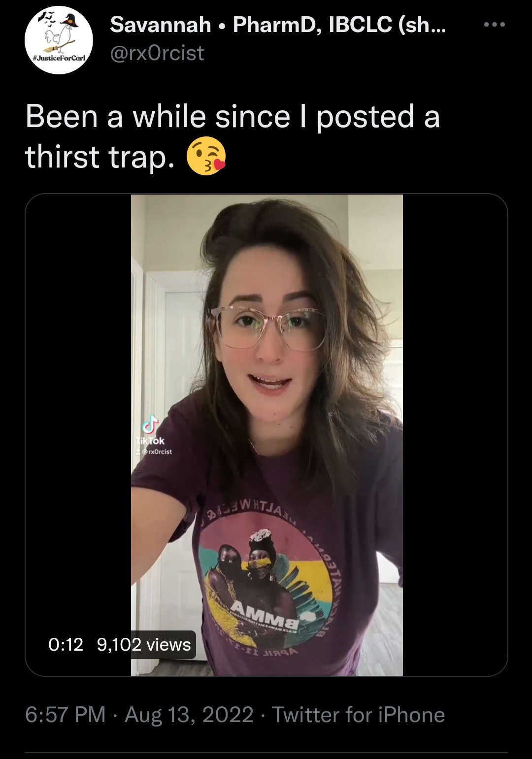Click the words 'thirst trap.' in tweet
Viewport: 532px width, 759px height.
click(x=100, y=157)
